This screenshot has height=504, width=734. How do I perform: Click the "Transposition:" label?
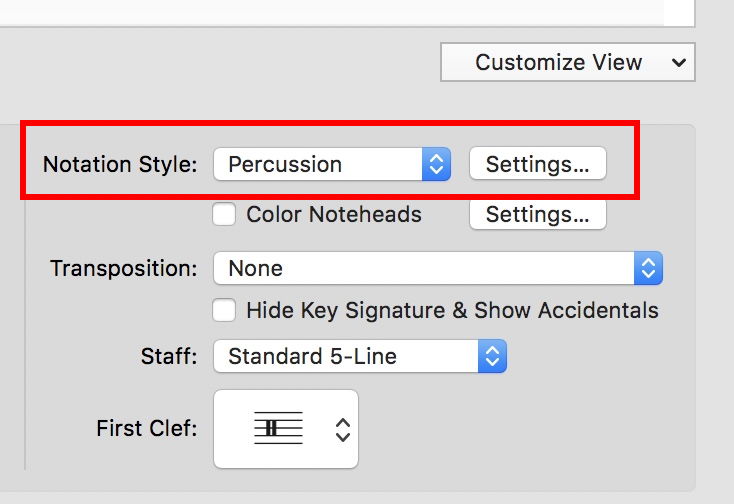pyautogui.click(x=124, y=268)
